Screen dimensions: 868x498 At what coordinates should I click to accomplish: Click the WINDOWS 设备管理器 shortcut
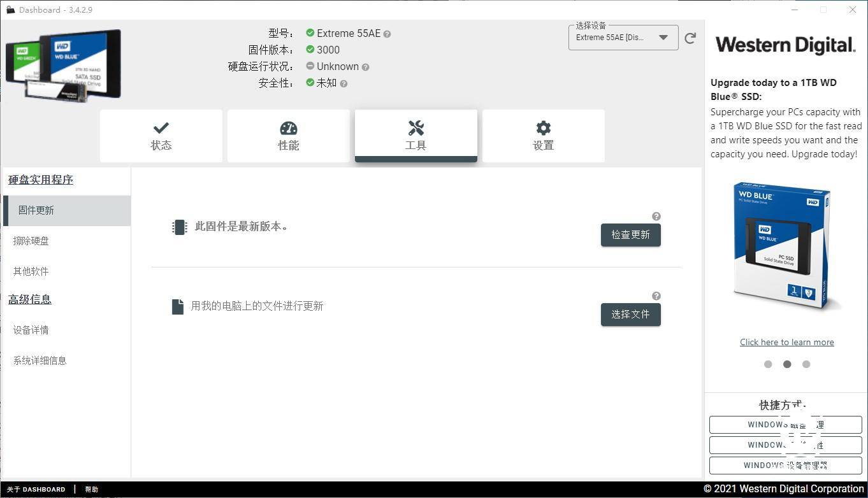785,465
